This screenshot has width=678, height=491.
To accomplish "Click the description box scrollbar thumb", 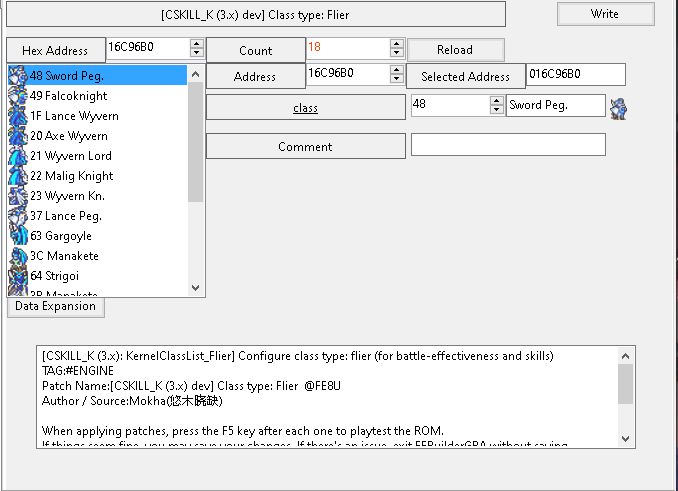I will coord(625,384).
